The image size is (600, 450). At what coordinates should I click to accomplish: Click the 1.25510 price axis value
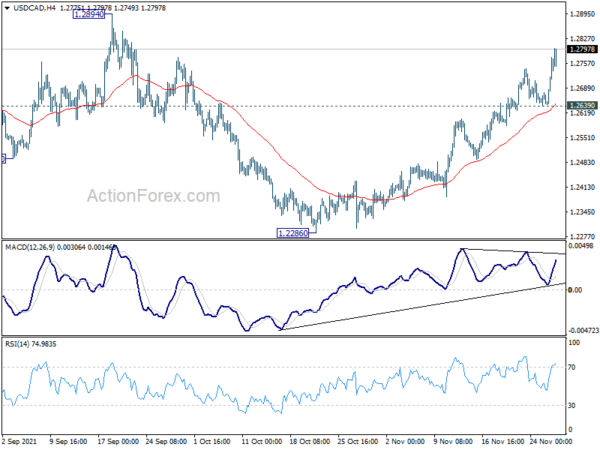[x=582, y=138]
